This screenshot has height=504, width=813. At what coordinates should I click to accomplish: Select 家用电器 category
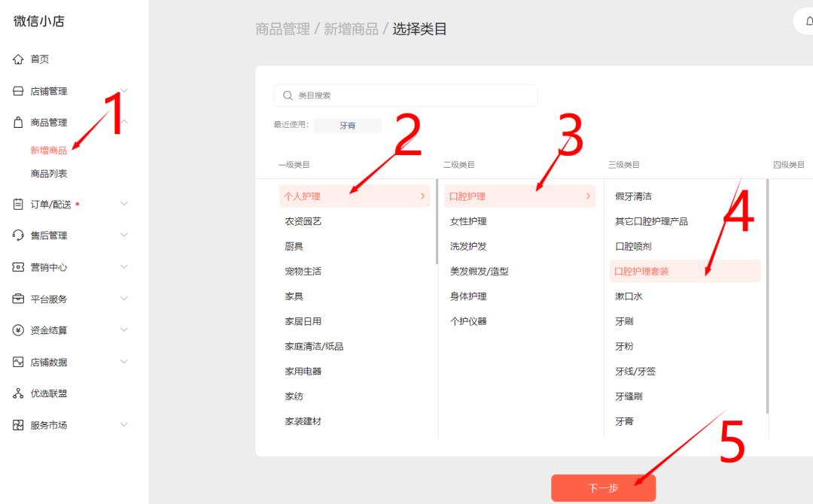tap(303, 371)
